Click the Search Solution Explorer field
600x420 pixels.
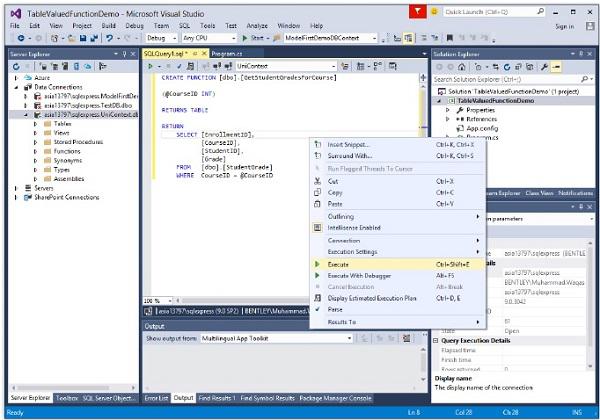pos(513,79)
